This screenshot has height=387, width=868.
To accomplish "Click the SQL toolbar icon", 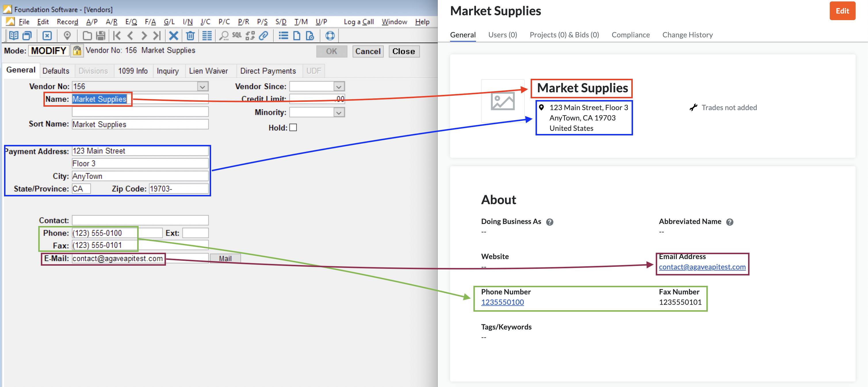I will point(237,35).
